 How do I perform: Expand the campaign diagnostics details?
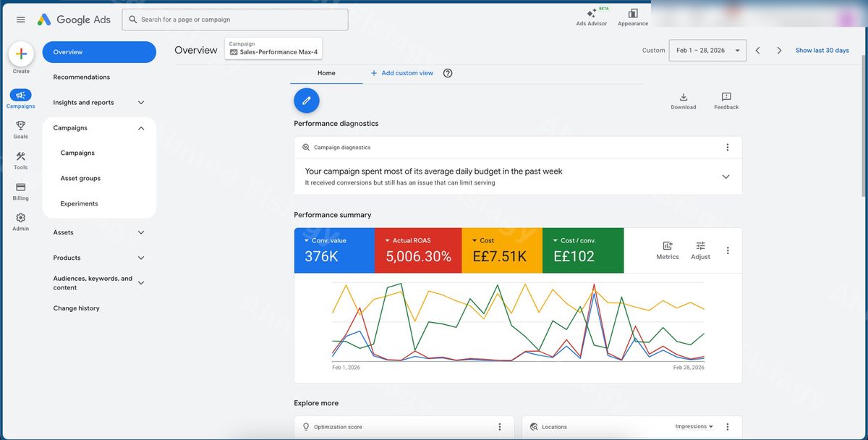tap(726, 177)
